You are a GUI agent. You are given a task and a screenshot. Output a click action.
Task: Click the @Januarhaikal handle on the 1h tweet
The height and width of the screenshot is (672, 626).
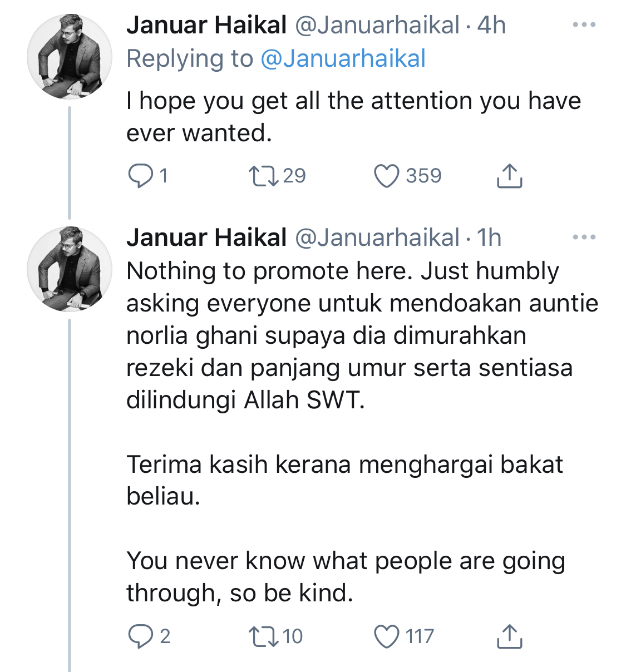coord(377,238)
